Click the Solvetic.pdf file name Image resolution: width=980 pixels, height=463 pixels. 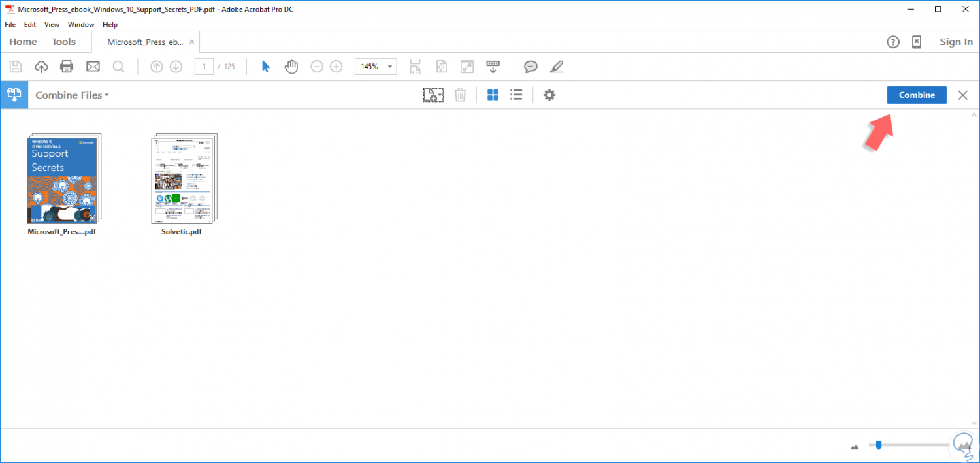click(182, 231)
